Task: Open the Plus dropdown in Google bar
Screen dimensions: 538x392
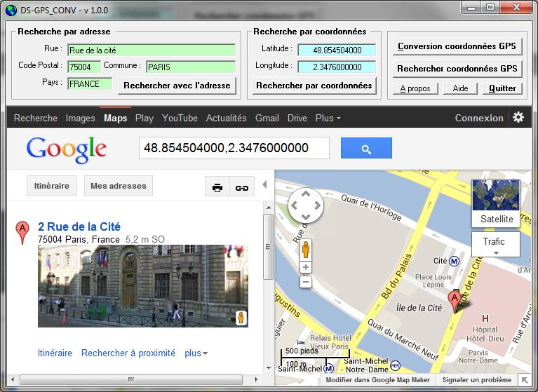Action: pyautogui.click(x=328, y=119)
